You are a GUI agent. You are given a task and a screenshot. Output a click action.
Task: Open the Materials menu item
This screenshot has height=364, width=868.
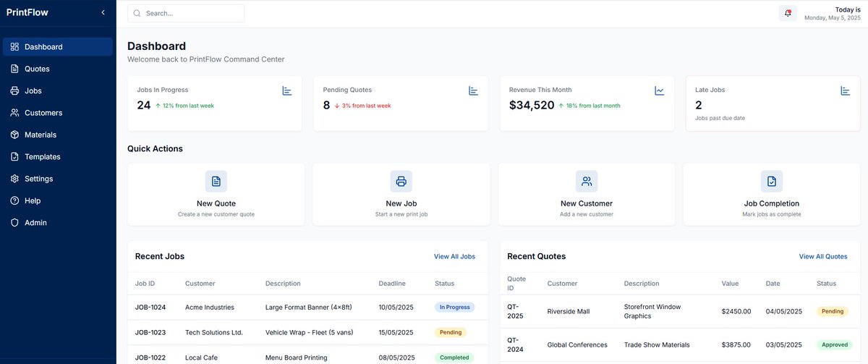click(58, 135)
